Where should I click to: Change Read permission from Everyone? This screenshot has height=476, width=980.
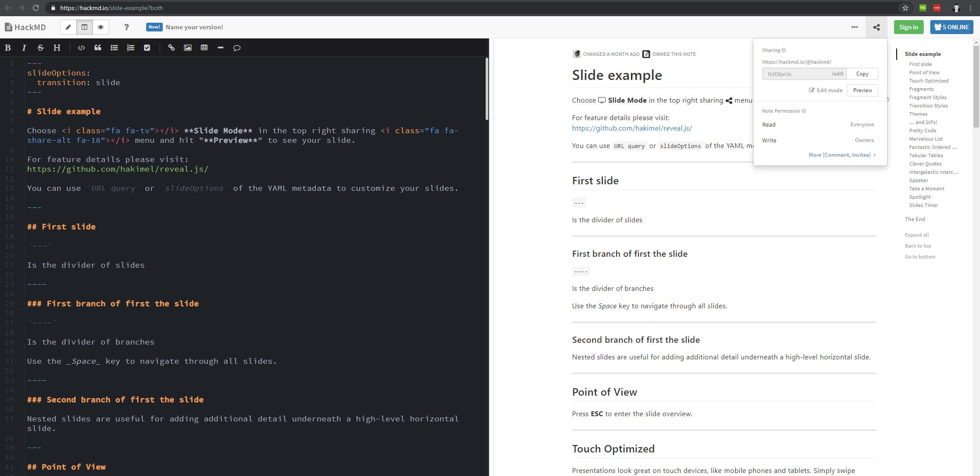862,124
